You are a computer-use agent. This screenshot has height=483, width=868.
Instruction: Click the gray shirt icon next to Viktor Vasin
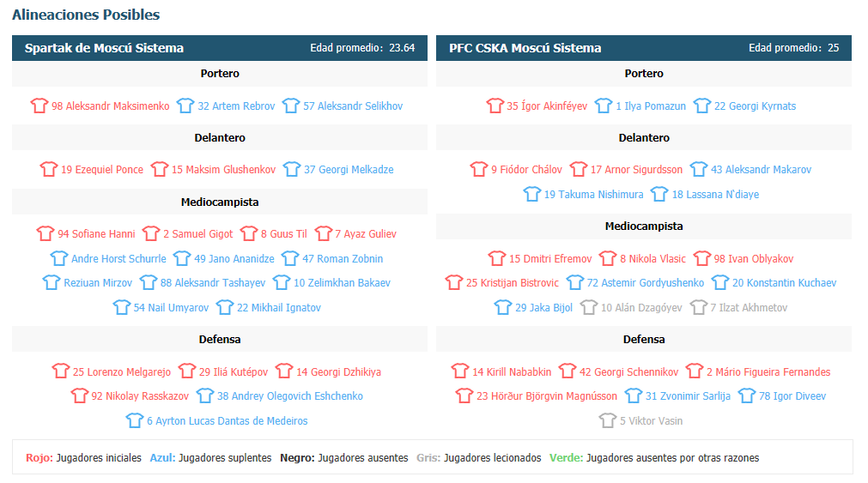tap(608, 420)
